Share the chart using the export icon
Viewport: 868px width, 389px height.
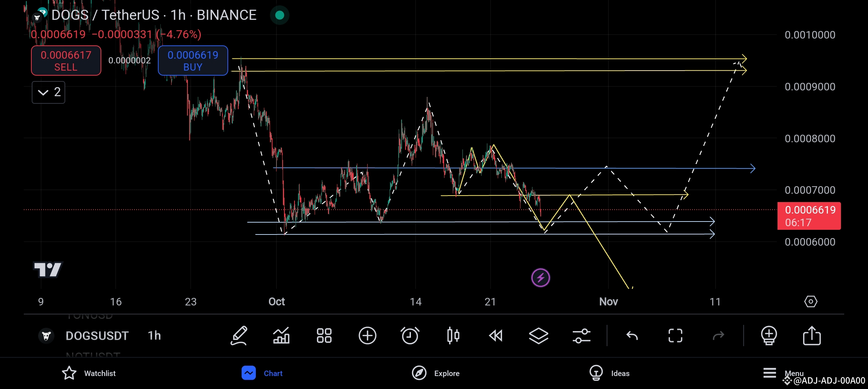point(812,335)
